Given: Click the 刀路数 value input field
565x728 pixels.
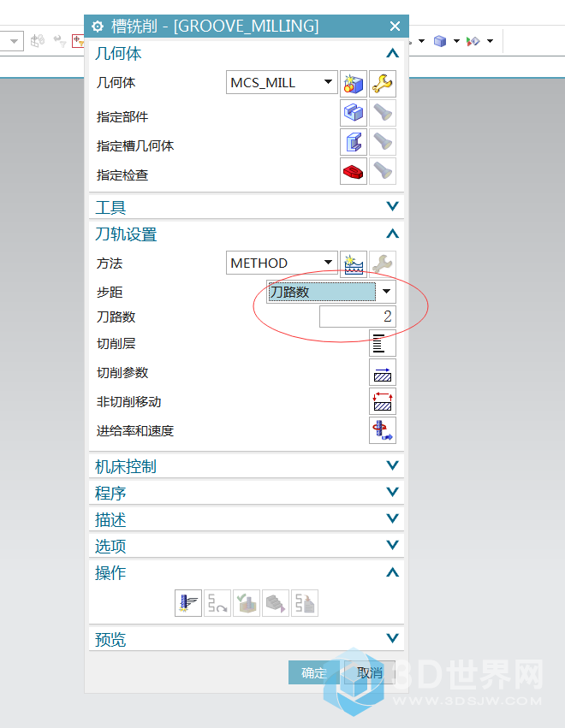Looking at the screenshot, I should pyautogui.click(x=358, y=317).
